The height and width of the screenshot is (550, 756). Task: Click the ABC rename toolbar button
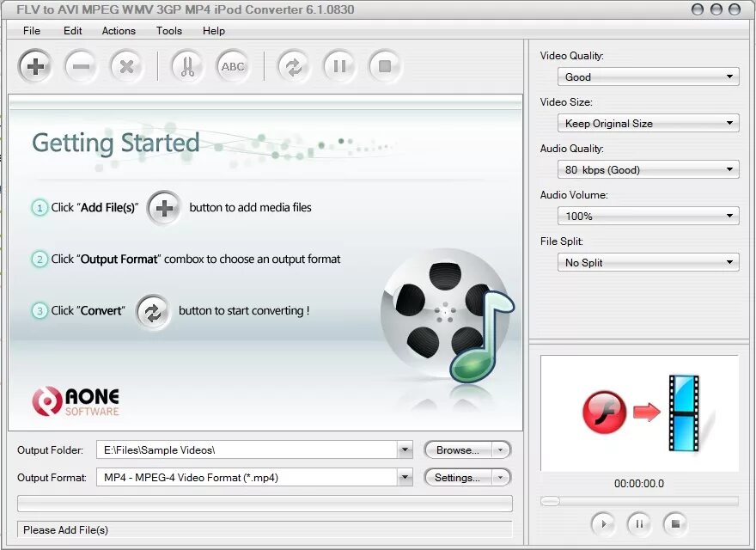click(233, 66)
